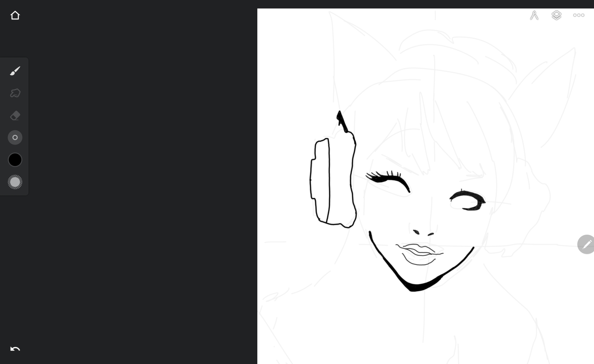Open the brush size control
The height and width of the screenshot is (364, 594).
[15, 137]
